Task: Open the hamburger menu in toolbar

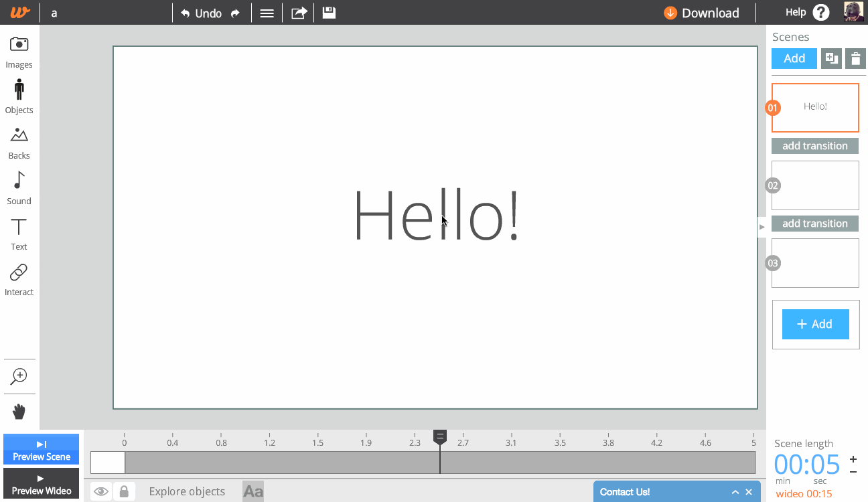Action: (267, 13)
